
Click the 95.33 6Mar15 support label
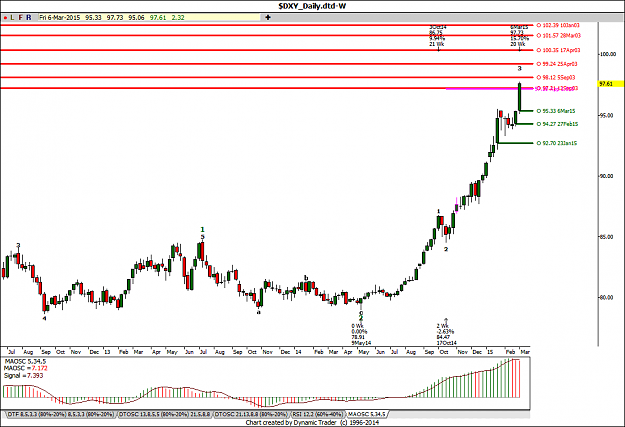556,111
